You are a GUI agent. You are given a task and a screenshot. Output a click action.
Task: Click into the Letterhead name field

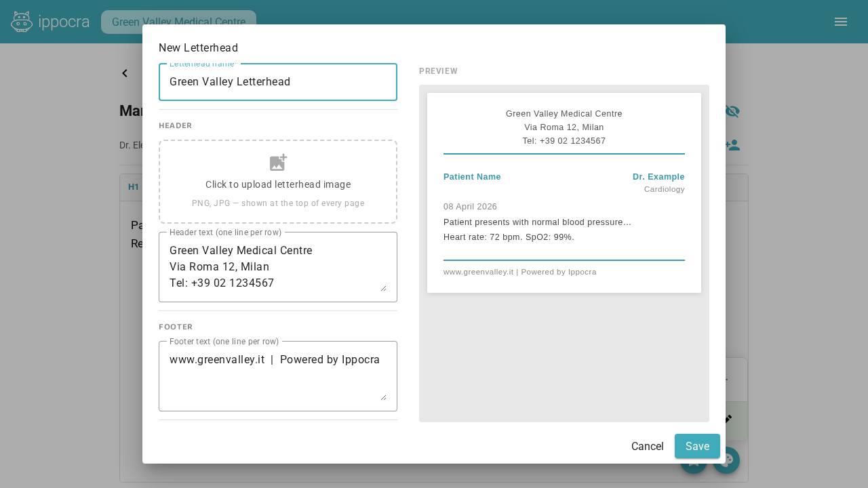tap(278, 82)
